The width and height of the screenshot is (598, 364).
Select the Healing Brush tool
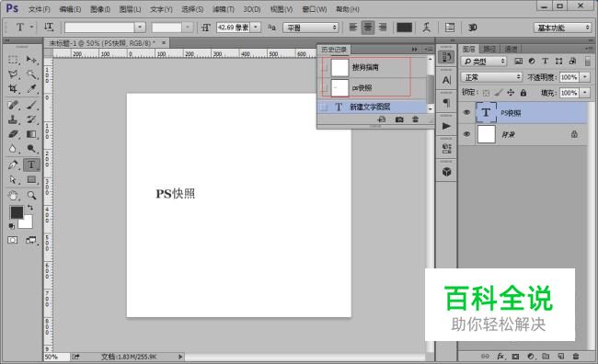[x=13, y=105]
